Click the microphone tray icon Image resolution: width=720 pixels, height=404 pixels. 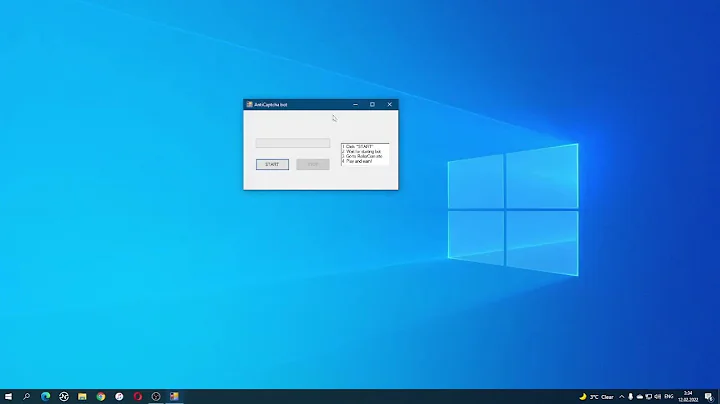click(630, 397)
